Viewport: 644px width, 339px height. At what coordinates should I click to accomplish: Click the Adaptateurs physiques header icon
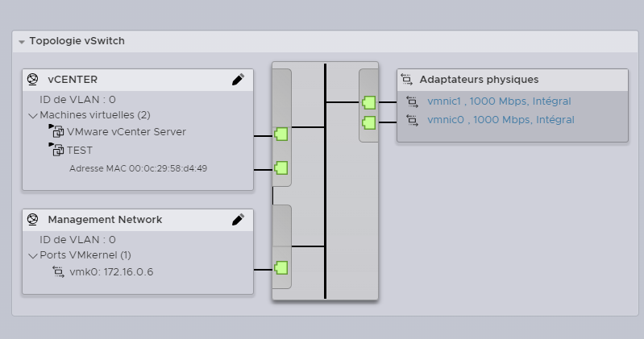click(x=406, y=80)
